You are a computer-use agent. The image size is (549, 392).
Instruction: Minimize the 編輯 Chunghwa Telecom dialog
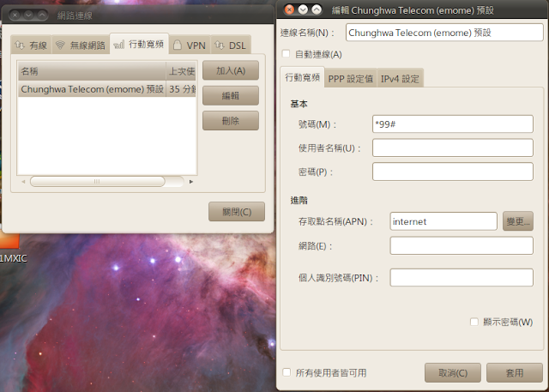click(x=303, y=9)
